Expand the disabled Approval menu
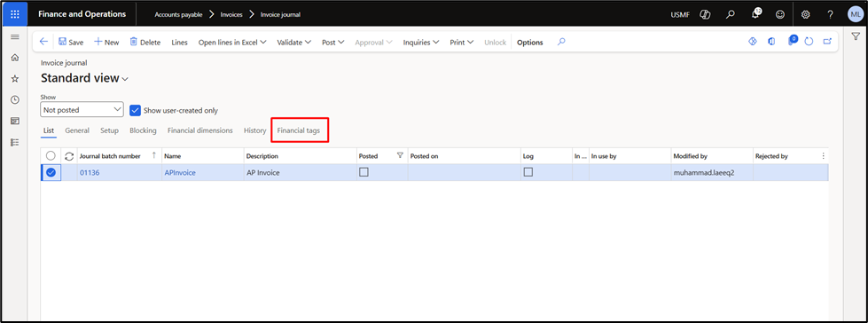Screen dimensions: 868x323 tap(373, 42)
